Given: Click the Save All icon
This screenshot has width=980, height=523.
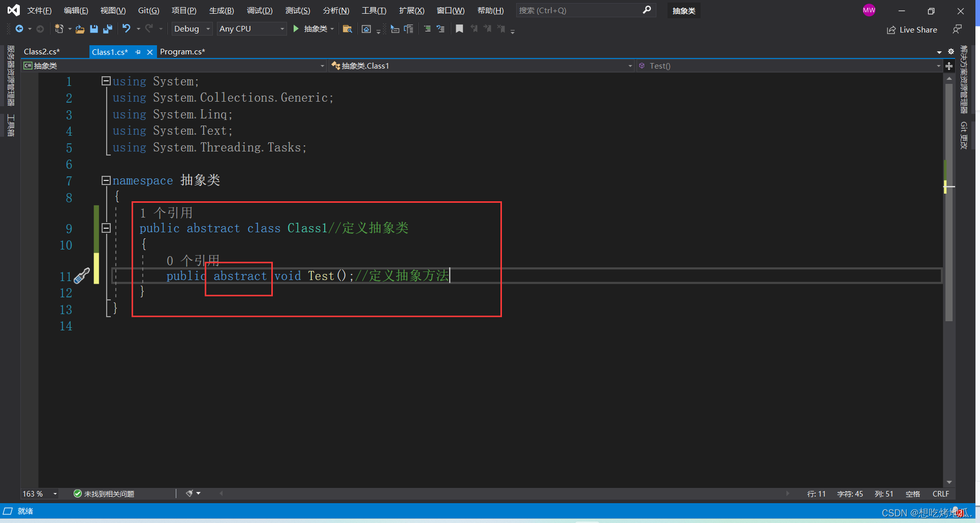Looking at the screenshot, I should [107, 29].
